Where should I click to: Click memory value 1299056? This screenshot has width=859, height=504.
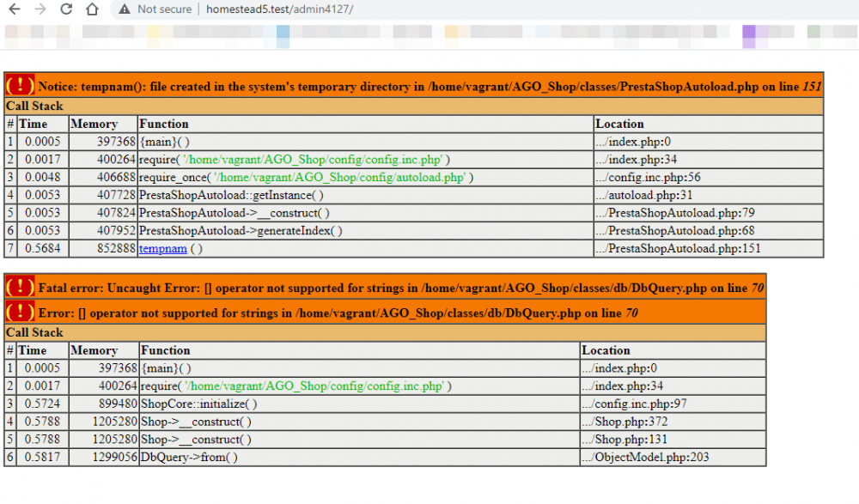pyautogui.click(x=114, y=457)
